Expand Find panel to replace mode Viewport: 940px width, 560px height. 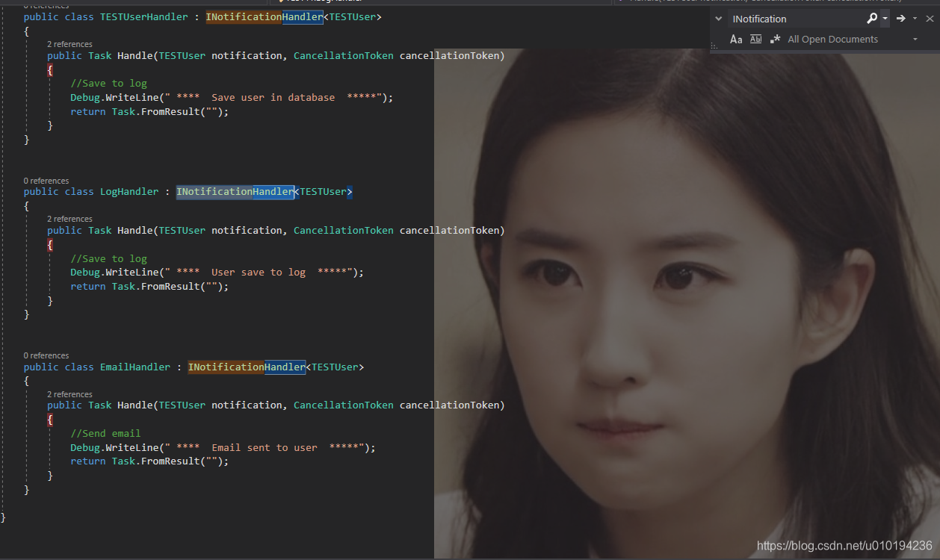point(719,19)
